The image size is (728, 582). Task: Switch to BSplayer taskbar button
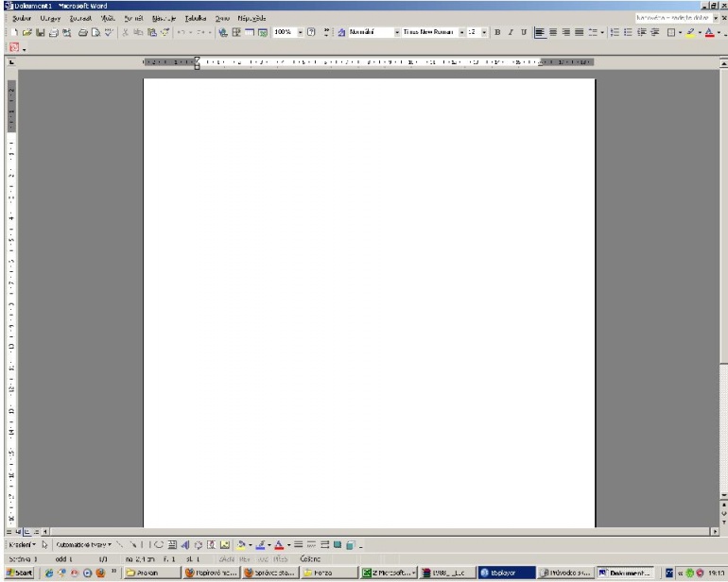click(x=507, y=573)
